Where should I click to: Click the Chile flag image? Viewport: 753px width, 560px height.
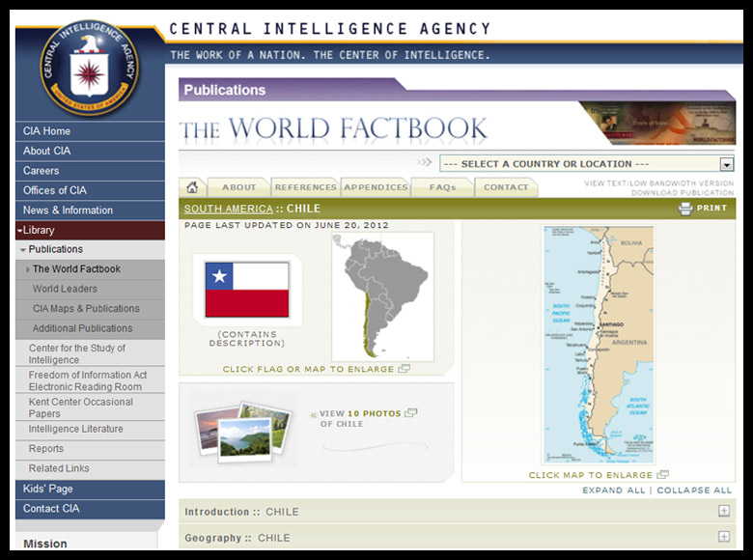click(x=247, y=290)
